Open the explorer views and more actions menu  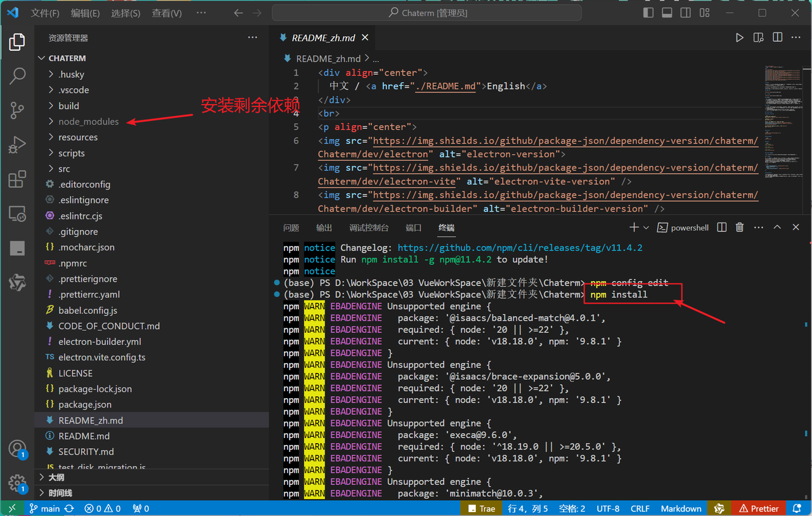252,38
